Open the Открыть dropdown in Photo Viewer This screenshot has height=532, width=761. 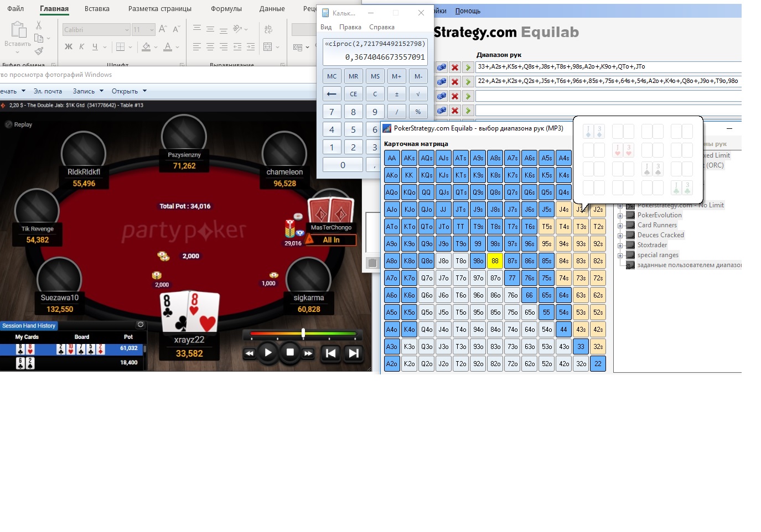pyautogui.click(x=129, y=91)
